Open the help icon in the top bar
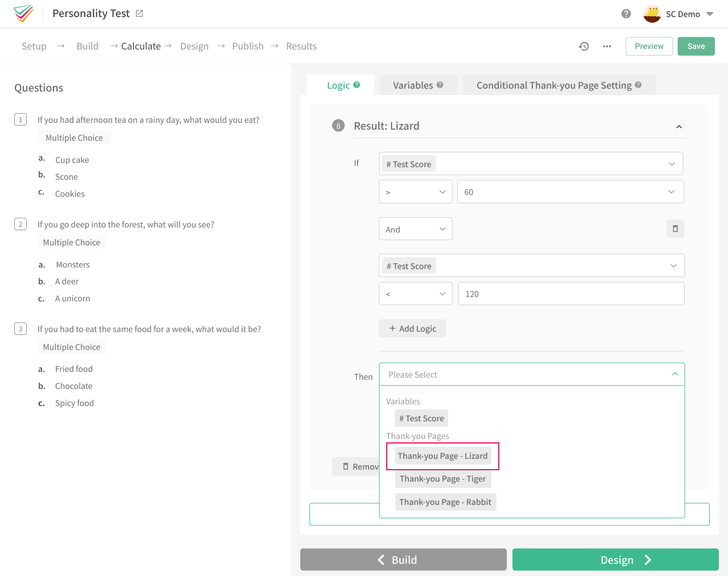This screenshot has width=728, height=576. [626, 13]
